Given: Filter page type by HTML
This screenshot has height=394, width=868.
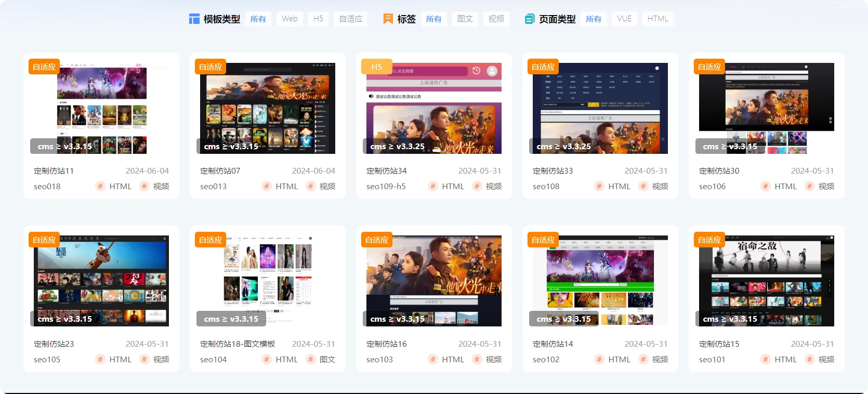Looking at the screenshot, I should (x=658, y=19).
